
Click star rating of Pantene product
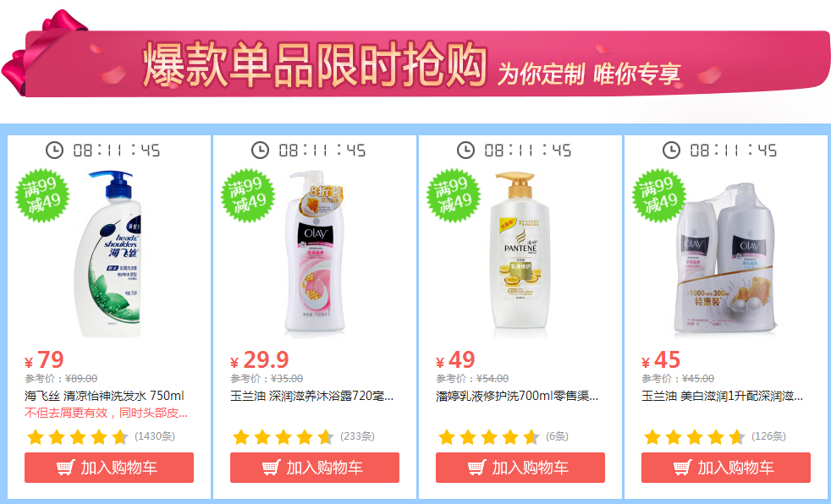coord(488,436)
